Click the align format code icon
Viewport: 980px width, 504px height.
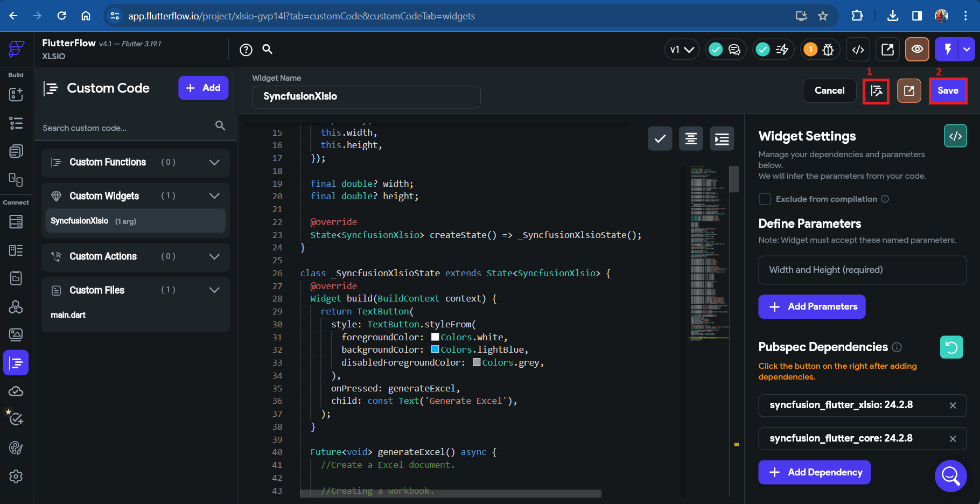pyautogui.click(x=691, y=139)
